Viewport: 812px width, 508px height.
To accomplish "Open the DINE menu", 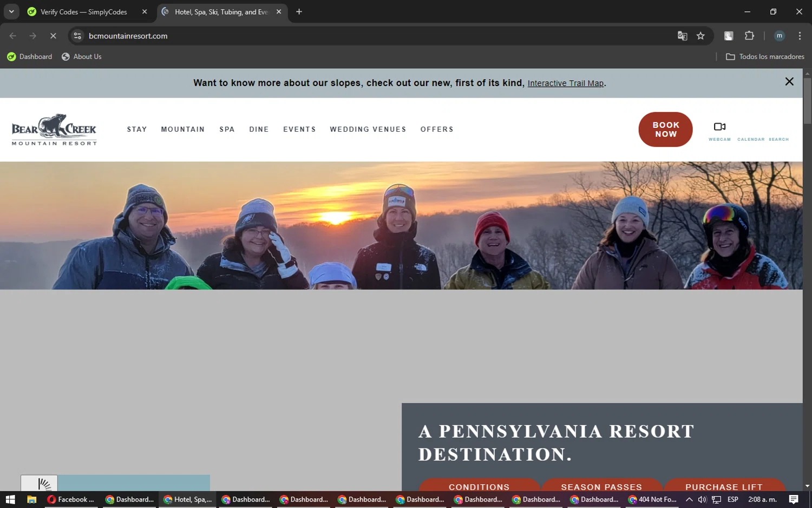I will click(259, 129).
